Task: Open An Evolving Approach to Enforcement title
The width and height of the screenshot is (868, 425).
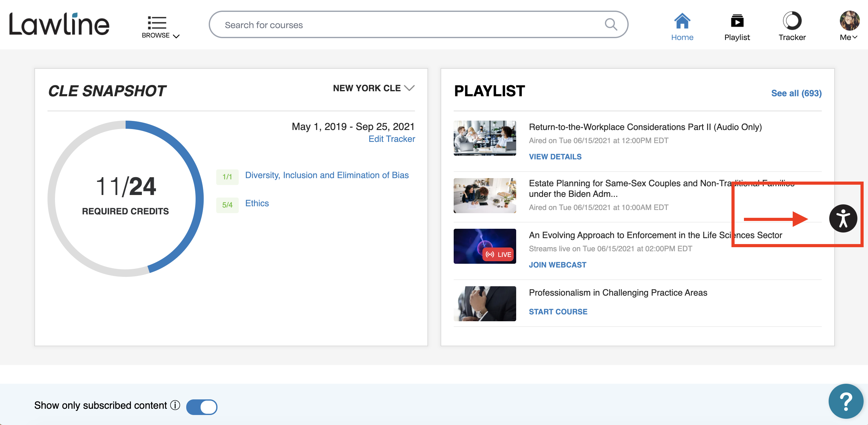Action: pos(656,235)
